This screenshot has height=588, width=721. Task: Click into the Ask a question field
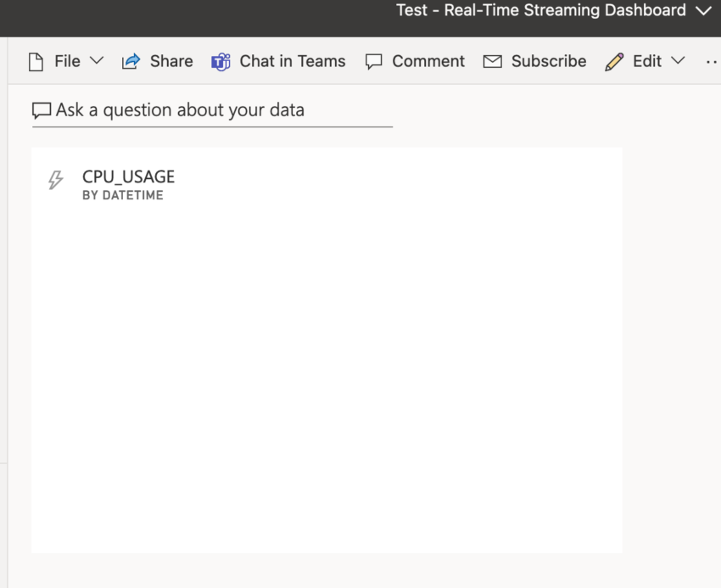coord(212,109)
